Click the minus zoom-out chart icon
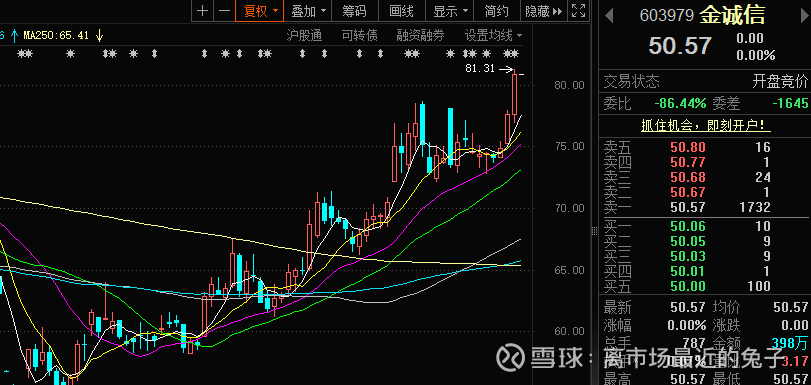Screen dimensions: 811x385 point(223,11)
